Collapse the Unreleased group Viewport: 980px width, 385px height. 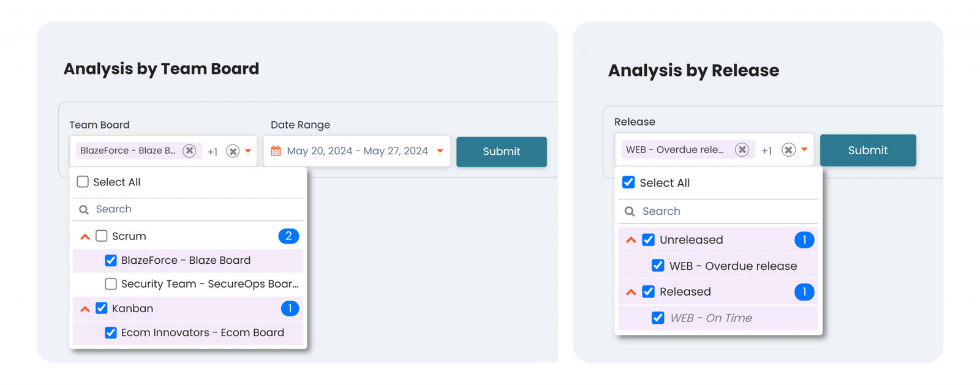coord(631,240)
